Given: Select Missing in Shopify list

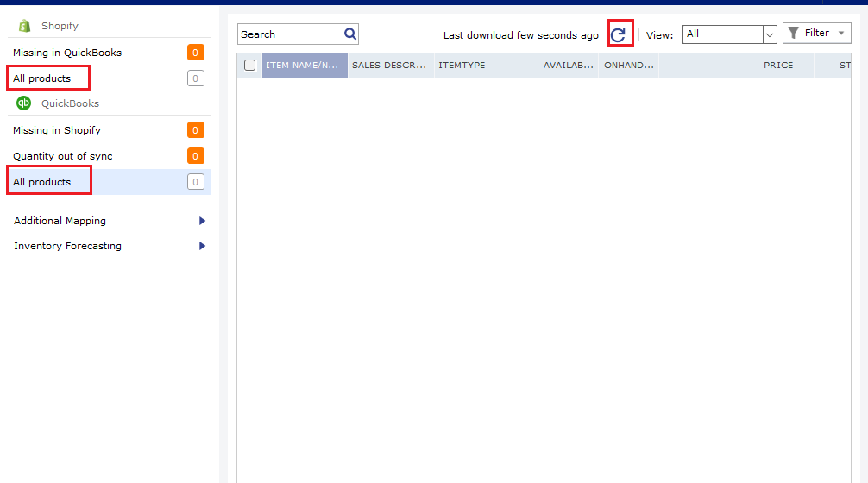Looking at the screenshot, I should pyautogui.click(x=109, y=130).
